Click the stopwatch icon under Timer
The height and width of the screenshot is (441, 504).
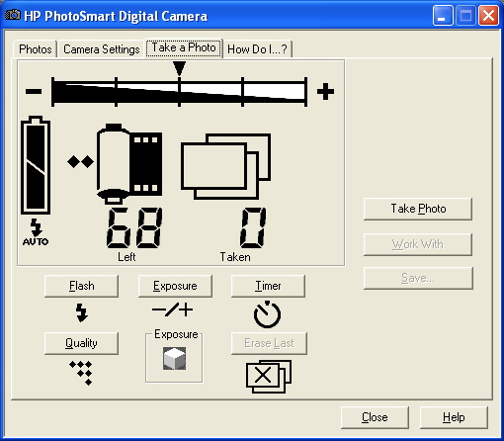(x=267, y=314)
